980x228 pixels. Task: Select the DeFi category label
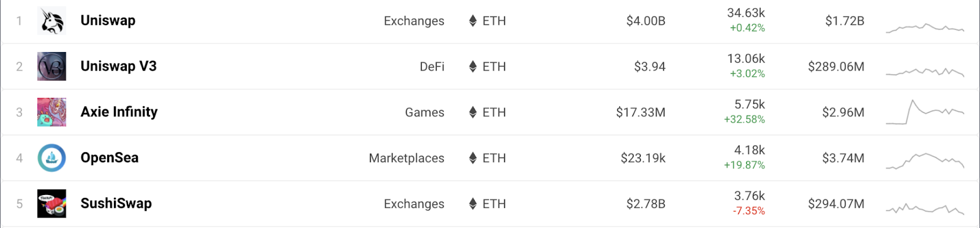tap(432, 67)
